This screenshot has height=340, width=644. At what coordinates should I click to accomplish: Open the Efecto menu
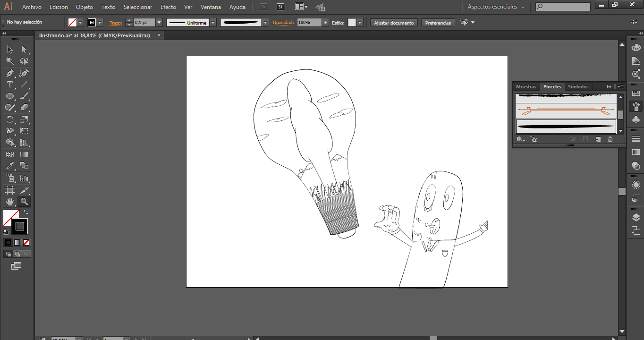tap(168, 7)
